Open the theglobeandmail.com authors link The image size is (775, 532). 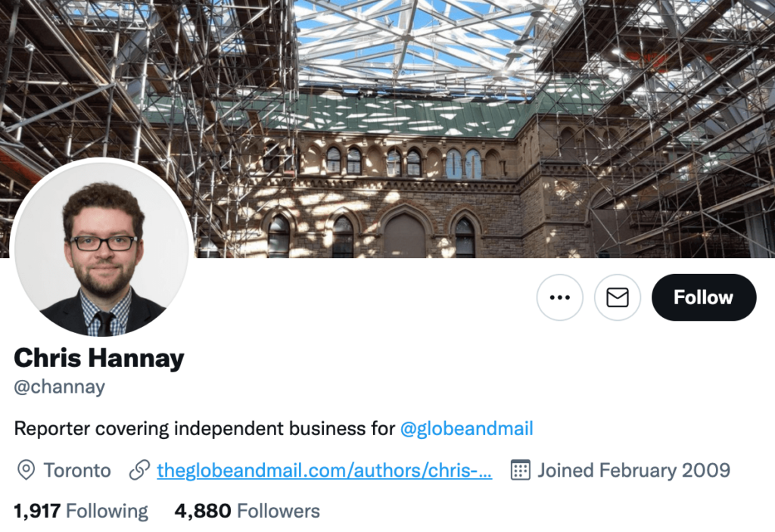pyautogui.click(x=325, y=471)
